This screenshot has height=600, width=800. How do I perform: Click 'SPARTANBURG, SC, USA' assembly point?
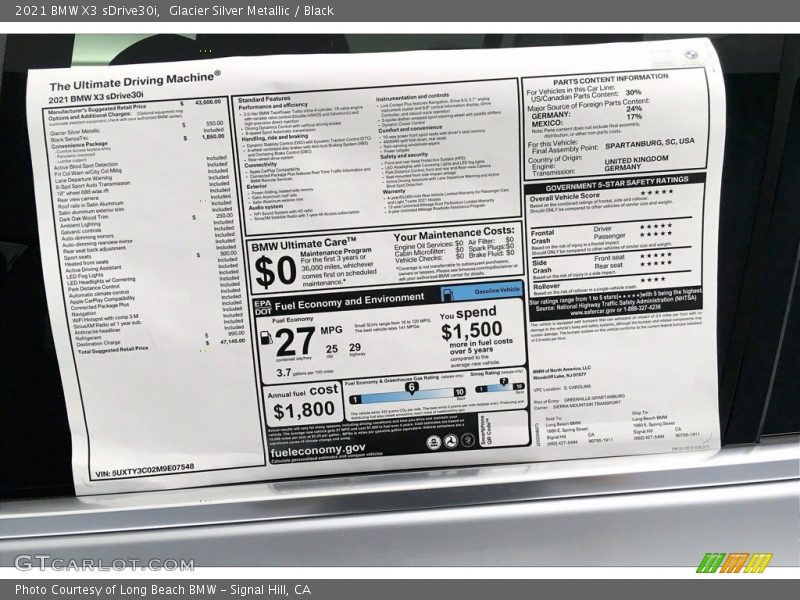[649, 143]
